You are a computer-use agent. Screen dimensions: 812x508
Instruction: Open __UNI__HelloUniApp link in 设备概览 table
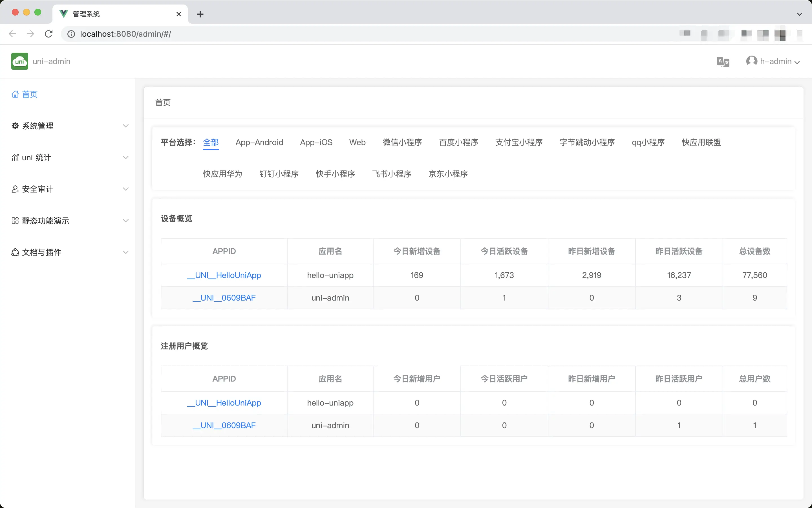point(224,275)
